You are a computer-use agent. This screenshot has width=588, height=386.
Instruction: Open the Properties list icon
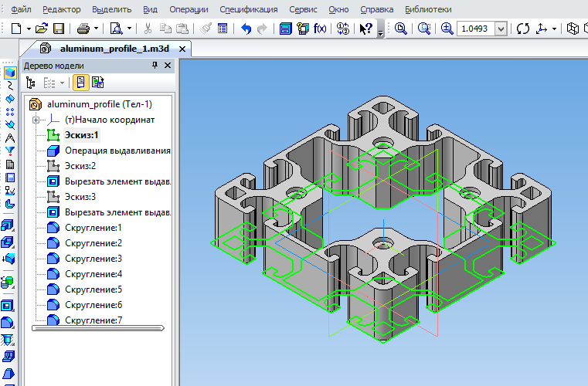pyautogui.click(x=223, y=29)
